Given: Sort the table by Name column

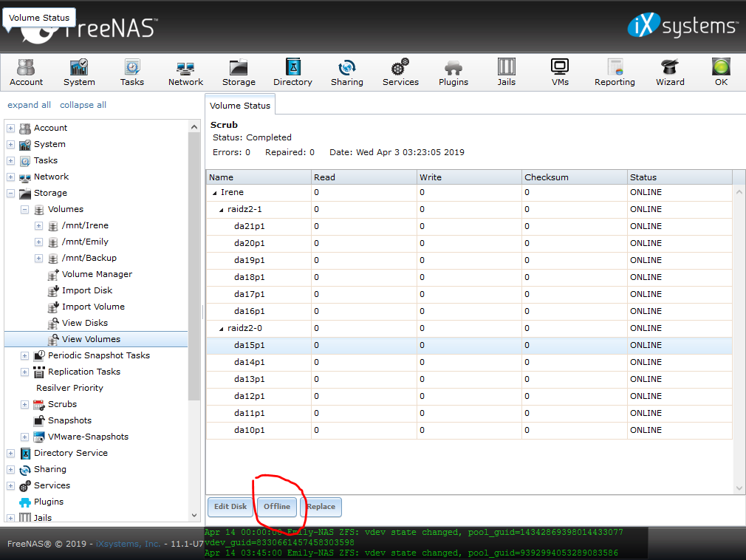Looking at the screenshot, I should tap(259, 177).
